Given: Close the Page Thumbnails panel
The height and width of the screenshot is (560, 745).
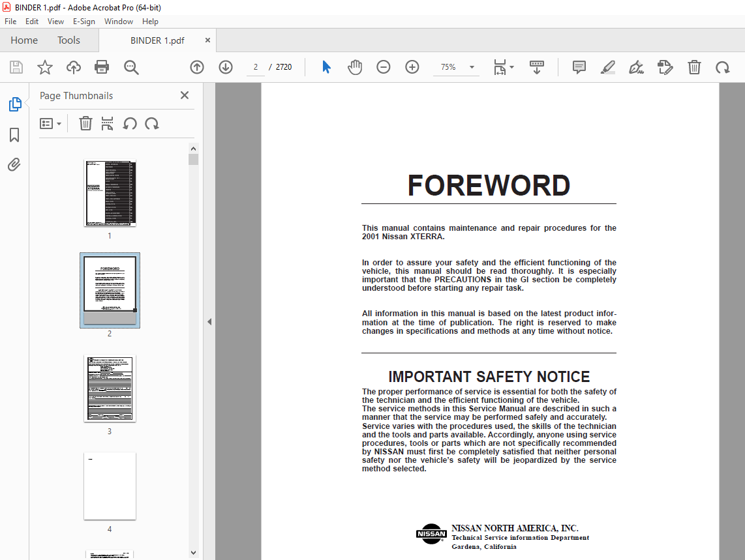Looking at the screenshot, I should click(x=185, y=95).
